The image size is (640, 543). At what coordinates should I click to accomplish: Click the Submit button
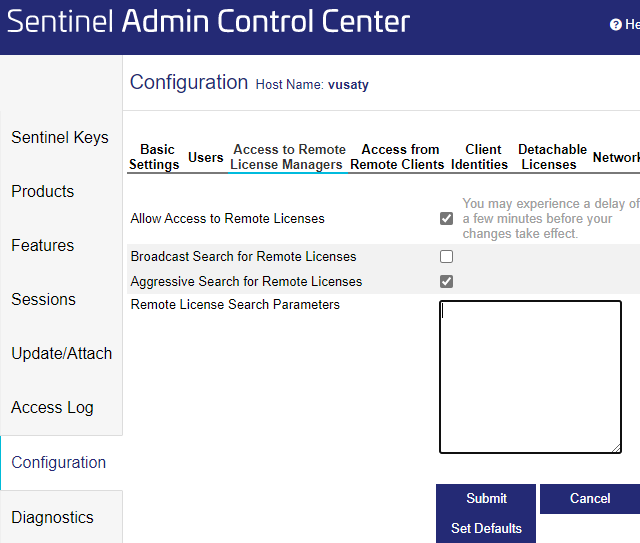coord(486,498)
